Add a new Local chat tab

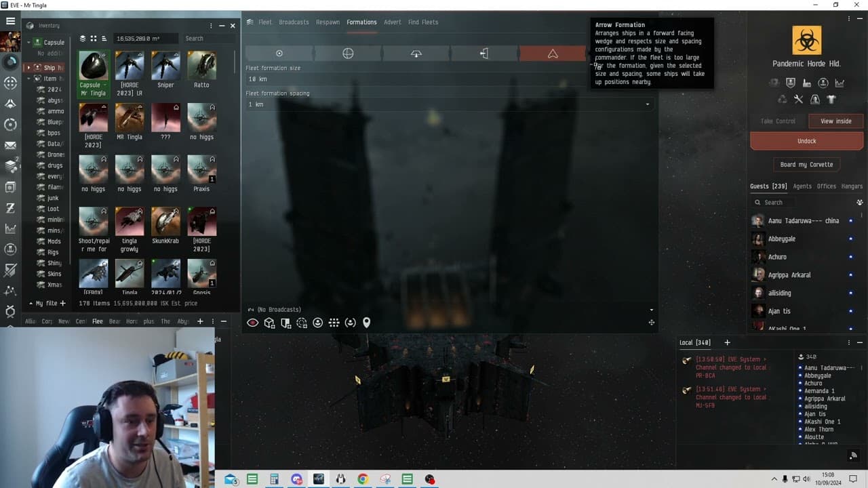(x=727, y=342)
